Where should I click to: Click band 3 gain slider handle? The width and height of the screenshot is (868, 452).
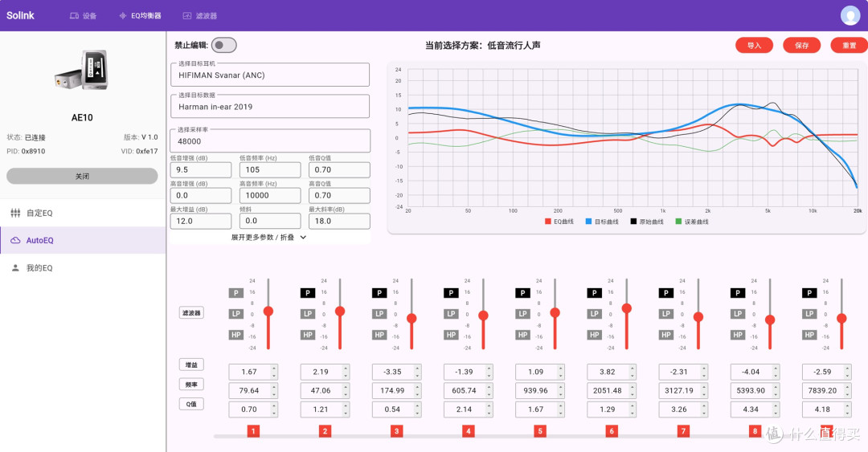[x=411, y=318]
